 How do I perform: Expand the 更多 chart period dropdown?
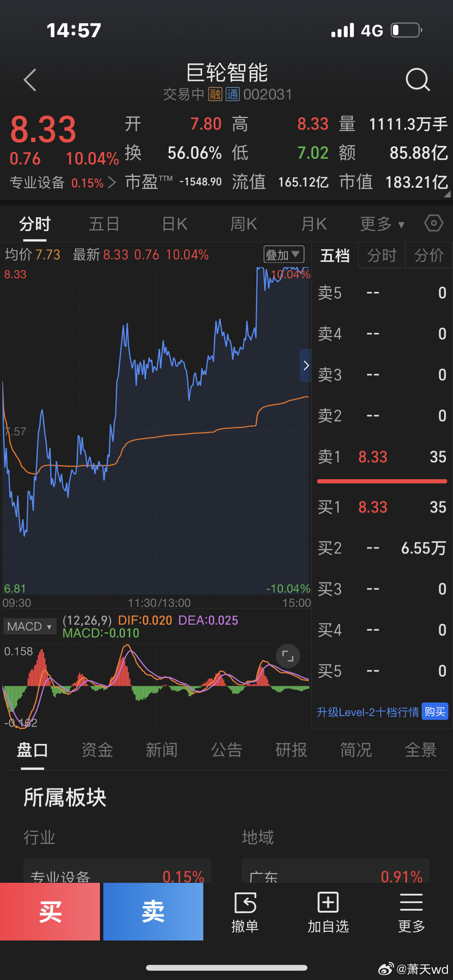click(382, 224)
